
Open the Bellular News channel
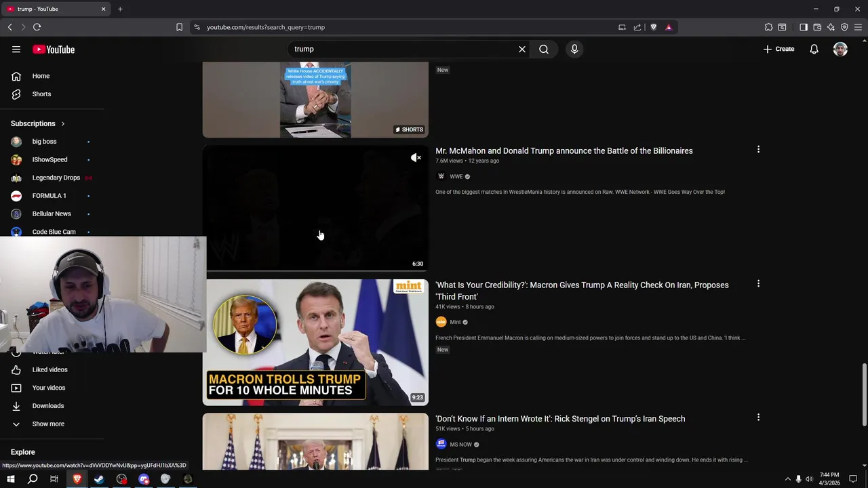pos(52,213)
